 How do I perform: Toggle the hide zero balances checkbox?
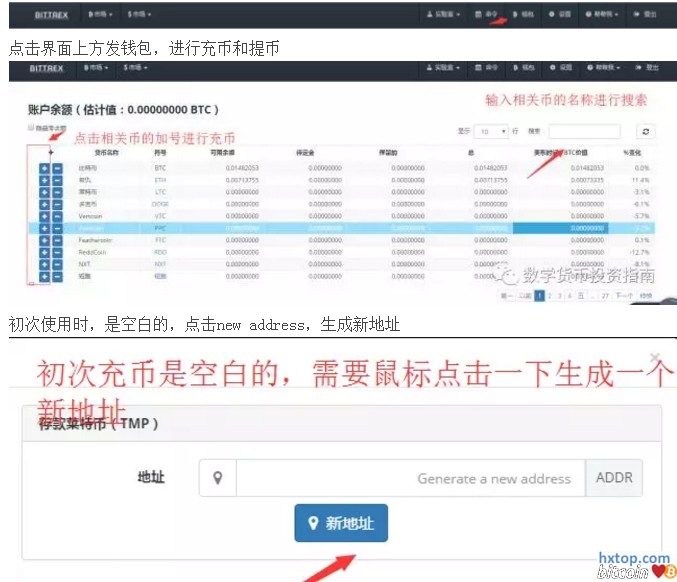[31, 128]
